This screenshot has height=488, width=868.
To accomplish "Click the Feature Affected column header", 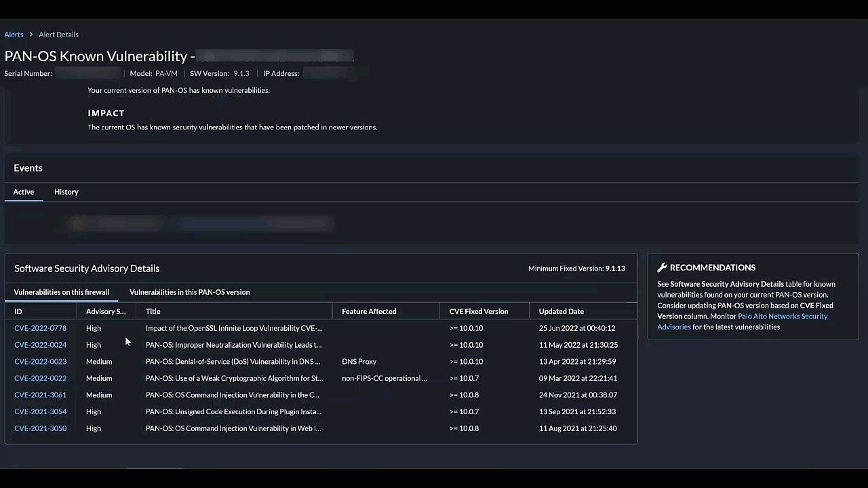I will click(369, 312).
